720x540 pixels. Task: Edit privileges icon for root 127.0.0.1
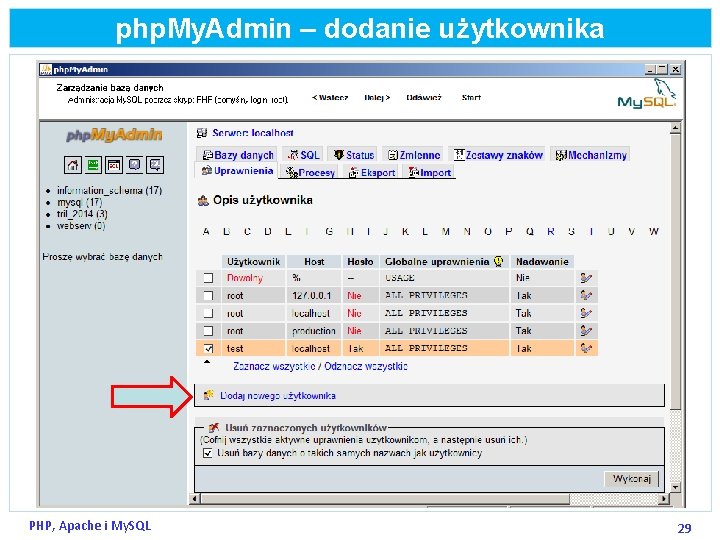click(586, 295)
